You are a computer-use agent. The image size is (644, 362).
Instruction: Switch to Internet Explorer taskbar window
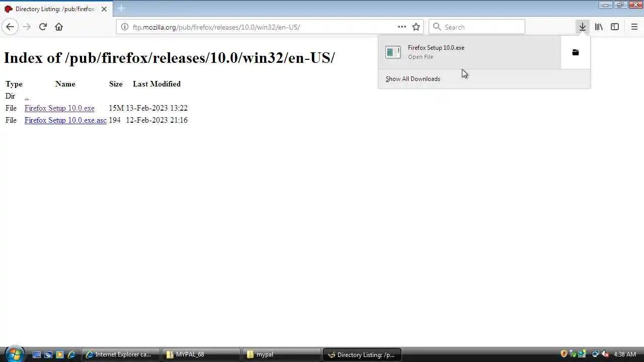[x=121, y=354]
